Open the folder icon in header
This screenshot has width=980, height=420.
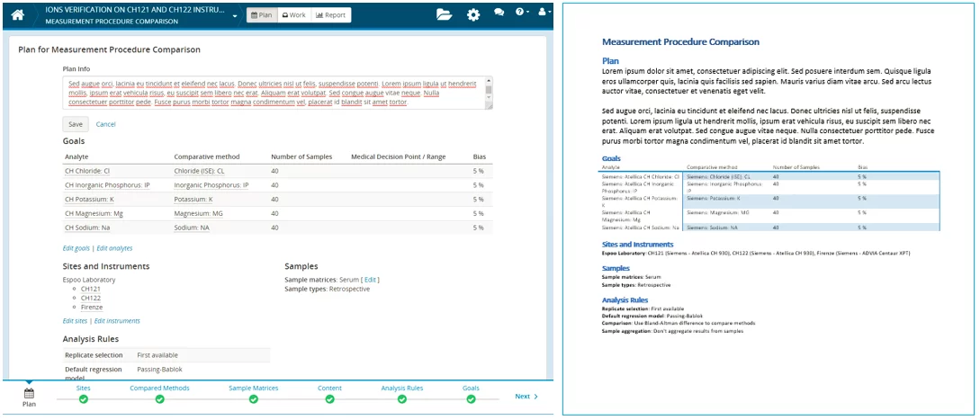pos(444,14)
